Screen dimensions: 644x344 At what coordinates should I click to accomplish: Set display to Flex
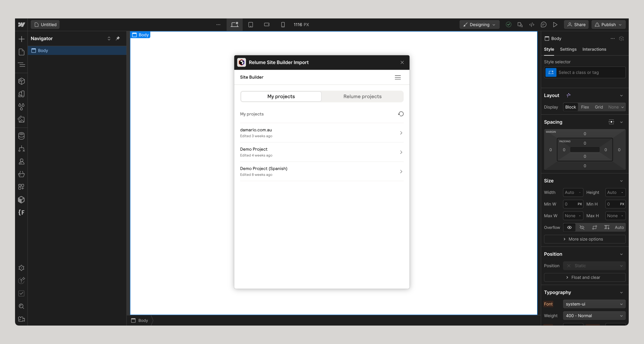pos(585,107)
